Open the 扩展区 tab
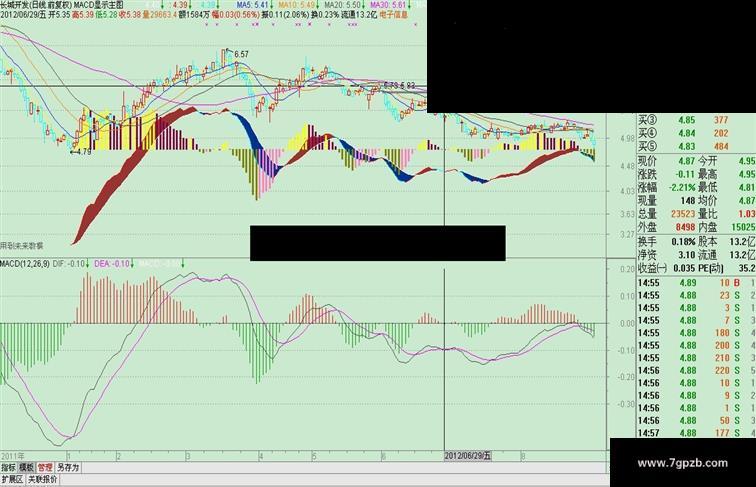The width and height of the screenshot is (756, 487). (x=12, y=479)
